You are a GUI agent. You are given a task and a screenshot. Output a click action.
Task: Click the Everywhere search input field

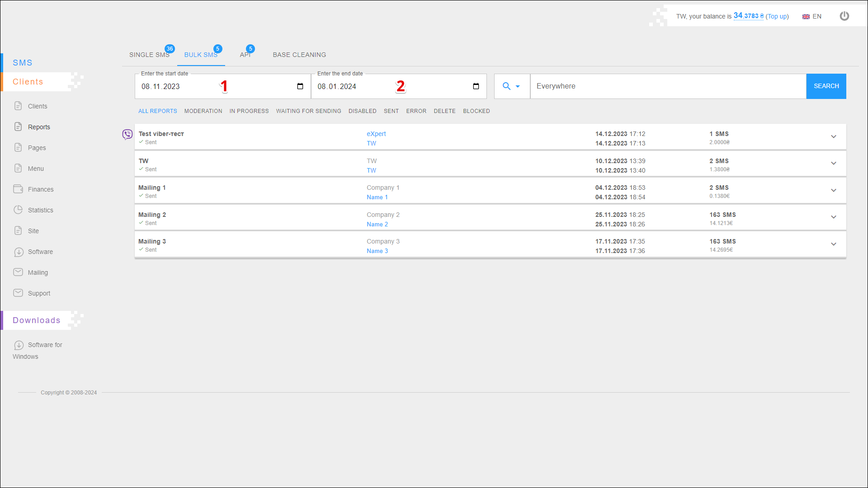pyautogui.click(x=668, y=86)
